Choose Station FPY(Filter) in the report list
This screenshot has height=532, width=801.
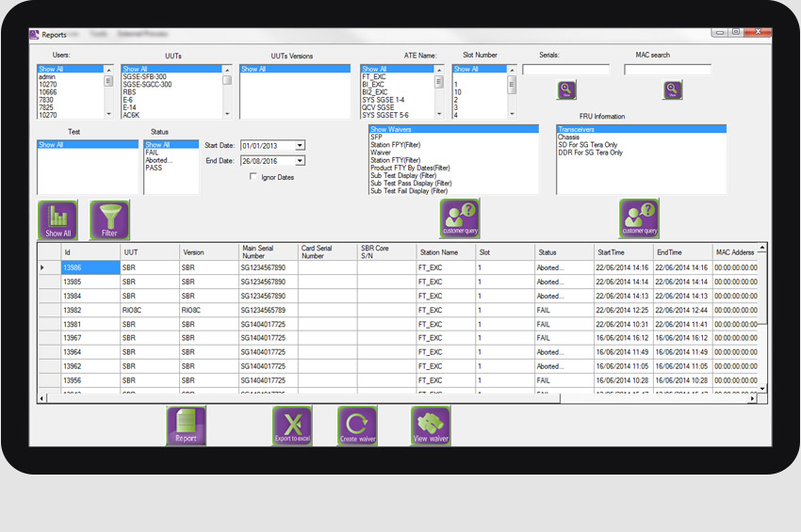pyautogui.click(x=396, y=145)
